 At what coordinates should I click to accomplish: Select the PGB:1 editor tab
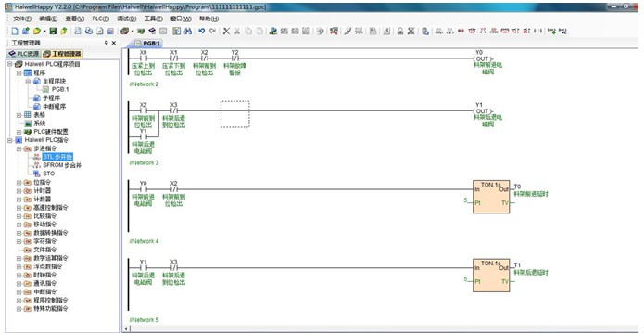148,44
